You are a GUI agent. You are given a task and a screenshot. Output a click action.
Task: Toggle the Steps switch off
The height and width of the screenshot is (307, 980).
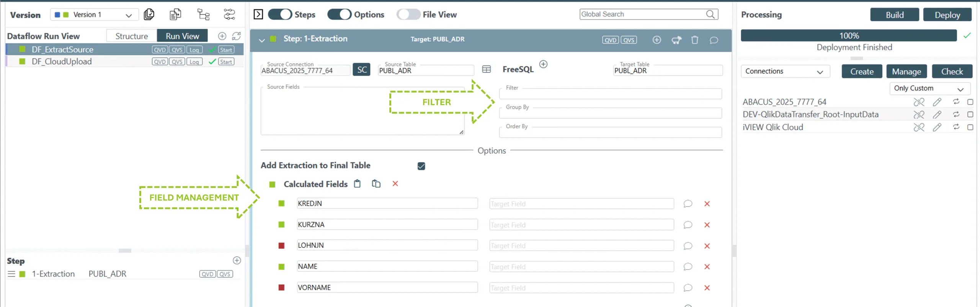tap(280, 15)
